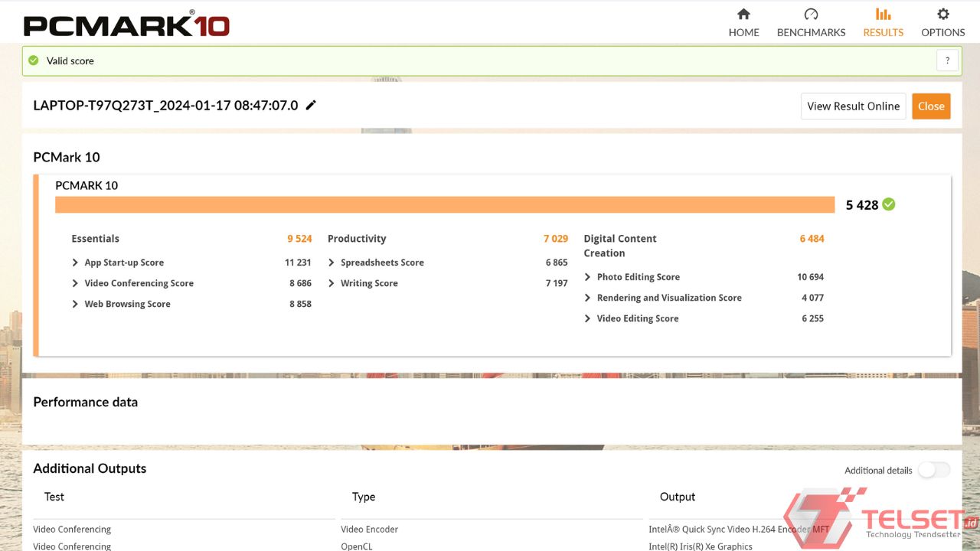Expand the Video Conferencing Score row

pyautogui.click(x=75, y=283)
